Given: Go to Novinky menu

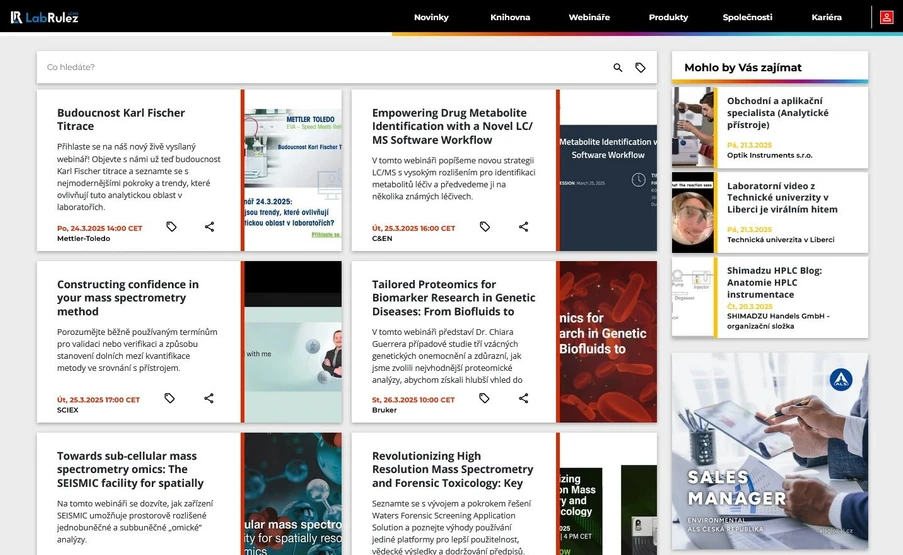Looking at the screenshot, I should 431,17.
